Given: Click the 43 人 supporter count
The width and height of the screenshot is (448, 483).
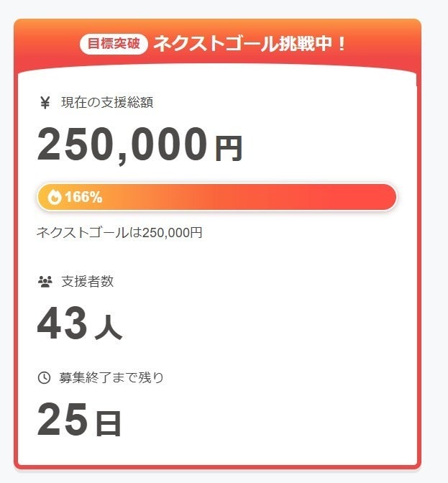Looking at the screenshot, I should pos(80,323).
